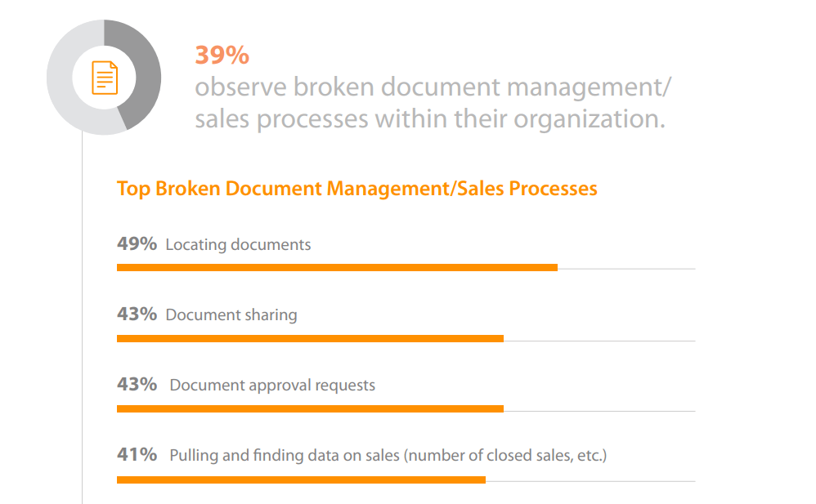Click the 43% figure beside Document approval requests
The width and height of the screenshot is (816, 504).
(137, 384)
